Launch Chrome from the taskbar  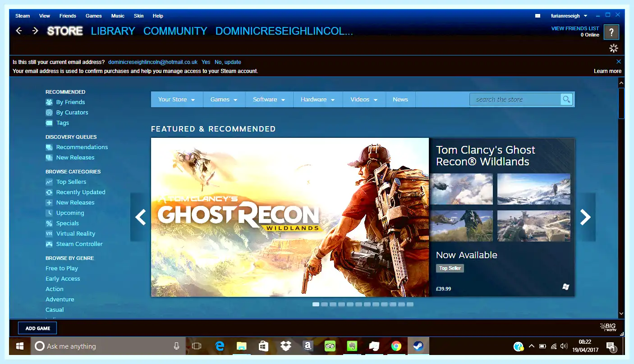point(396,346)
